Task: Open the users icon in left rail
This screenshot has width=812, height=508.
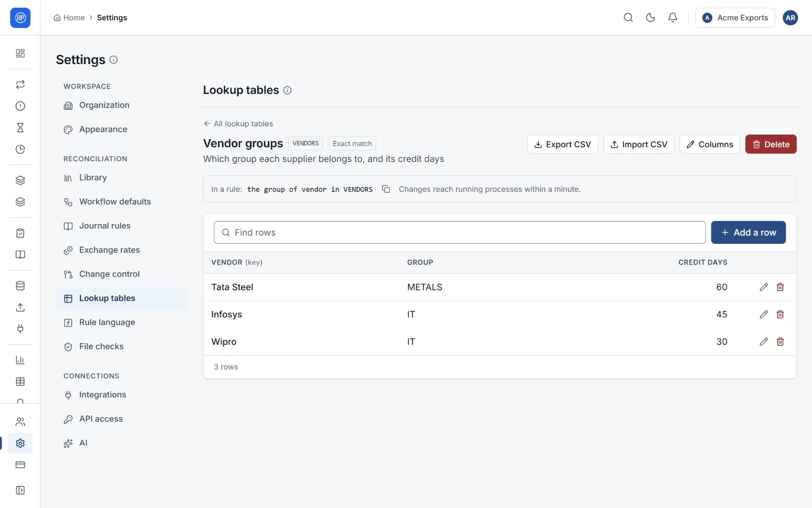Action: 20,422
